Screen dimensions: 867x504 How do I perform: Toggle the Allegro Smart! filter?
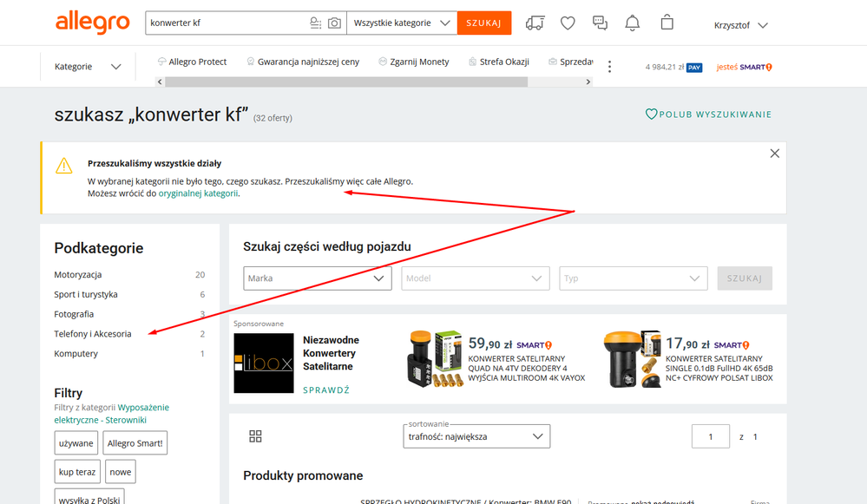pyautogui.click(x=135, y=443)
